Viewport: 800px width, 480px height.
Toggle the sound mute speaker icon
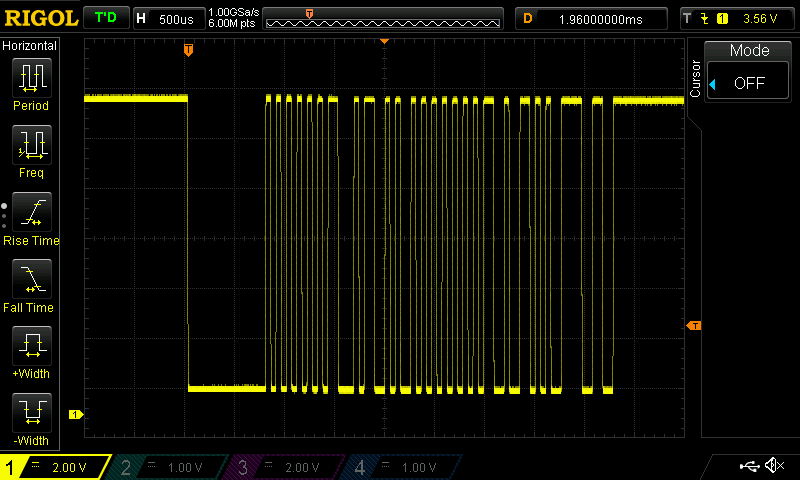pos(774,465)
